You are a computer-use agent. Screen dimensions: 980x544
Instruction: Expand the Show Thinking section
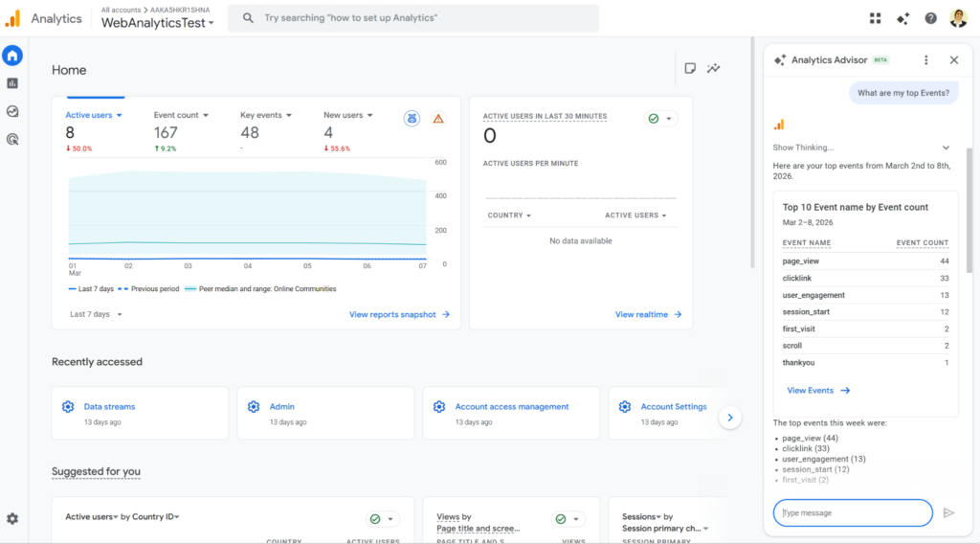tap(946, 147)
